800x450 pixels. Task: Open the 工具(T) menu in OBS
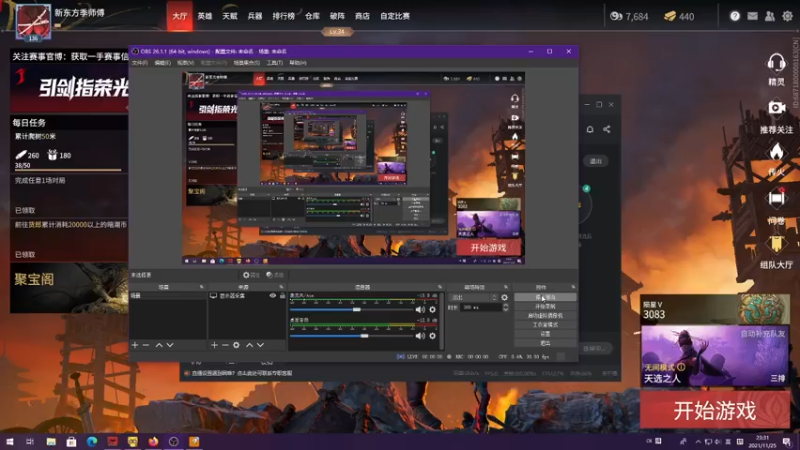274,63
